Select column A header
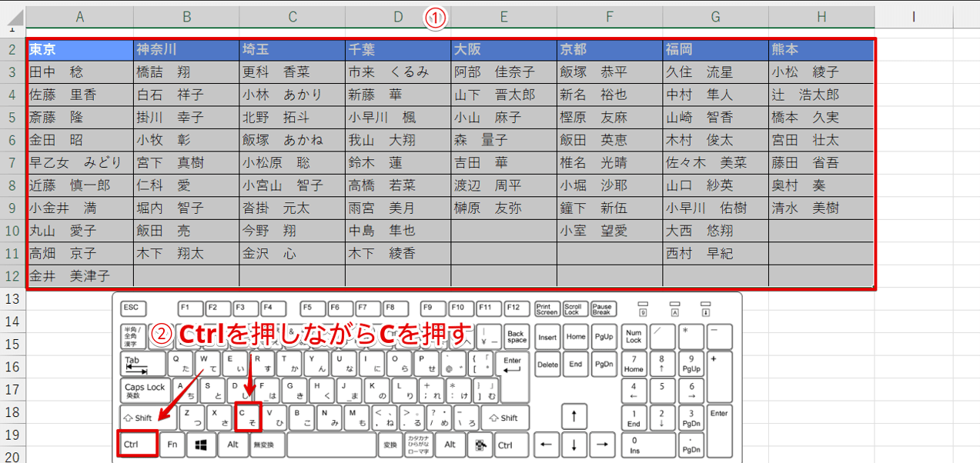Screen dimensions: 980x463 [x=80, y=15]
